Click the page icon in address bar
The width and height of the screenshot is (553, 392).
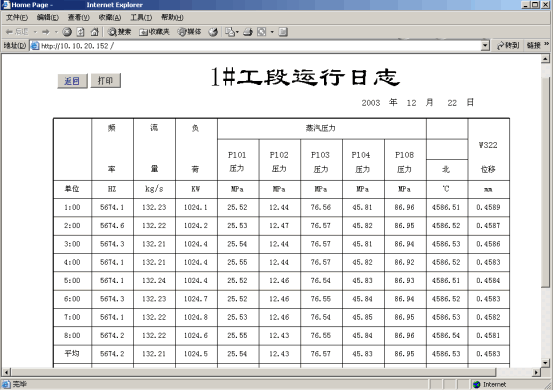point(35,46)
